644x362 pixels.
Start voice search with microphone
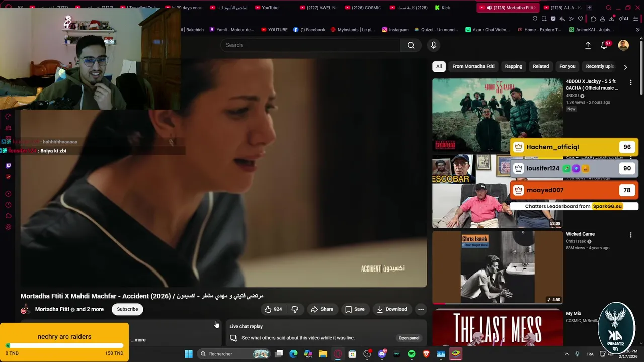tap(434, 45)
